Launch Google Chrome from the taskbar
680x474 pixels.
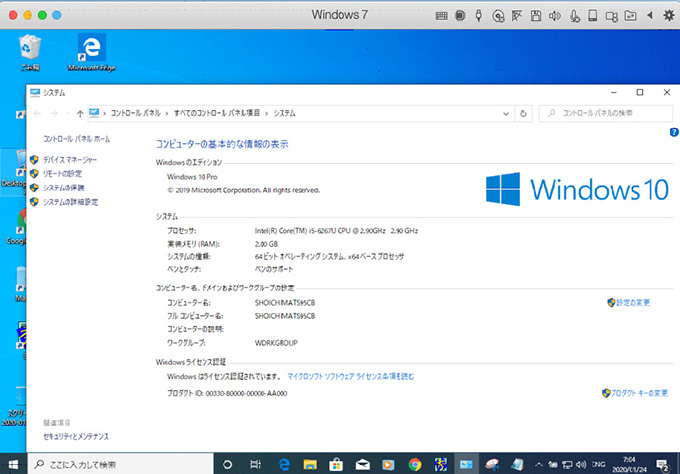[x=415, y=465]
